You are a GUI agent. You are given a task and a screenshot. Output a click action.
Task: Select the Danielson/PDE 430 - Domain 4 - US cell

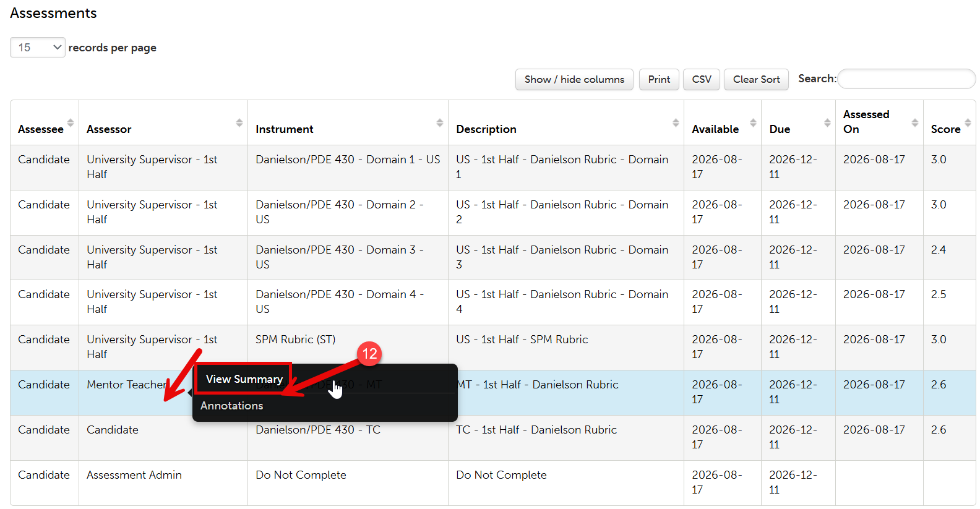point(348,302)
